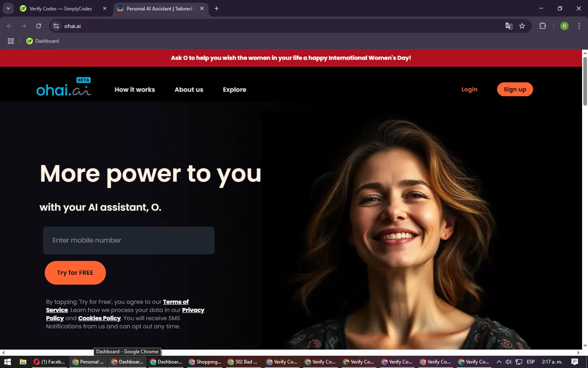The width and height of the screenshot is (588, 368).
Task: Click the Login link
Action: (x=469, y=89)
